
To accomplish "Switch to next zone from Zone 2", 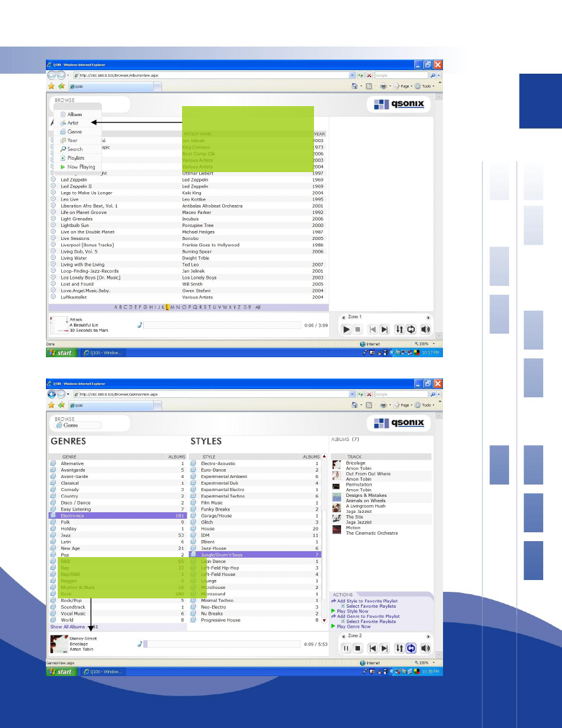I will 428,636.
